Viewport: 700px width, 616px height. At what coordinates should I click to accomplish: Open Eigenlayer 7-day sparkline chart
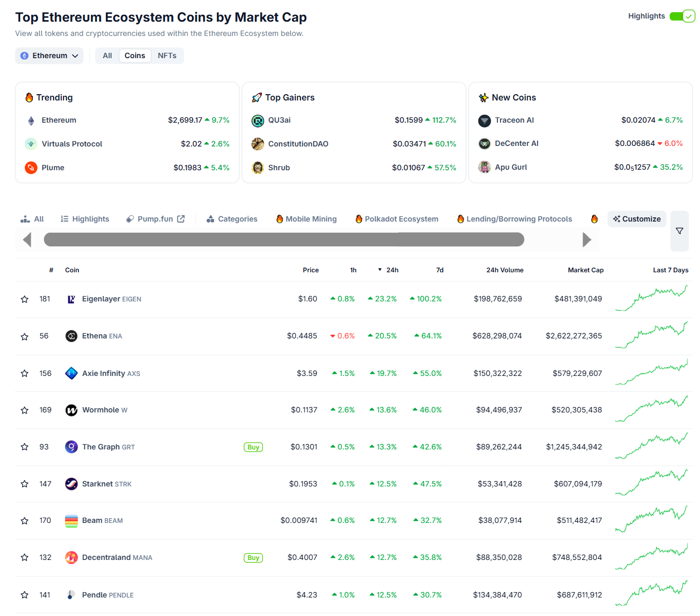click(652, 298)
